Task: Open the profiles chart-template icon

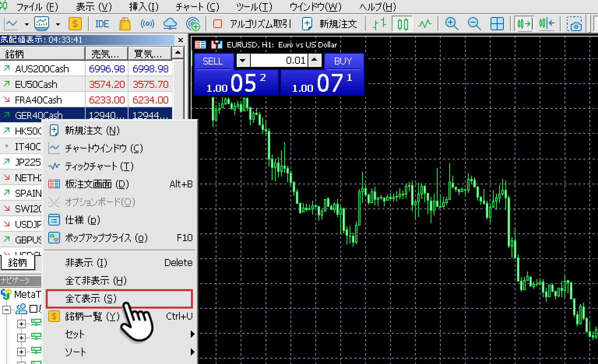Action: (42, 24)
